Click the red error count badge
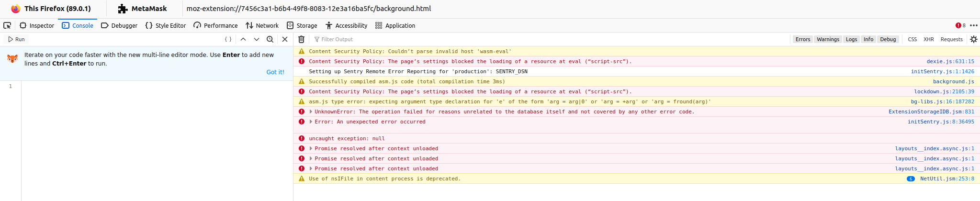Image resolution: width=980 pixels, height=201 pixels. click(960, 25)
